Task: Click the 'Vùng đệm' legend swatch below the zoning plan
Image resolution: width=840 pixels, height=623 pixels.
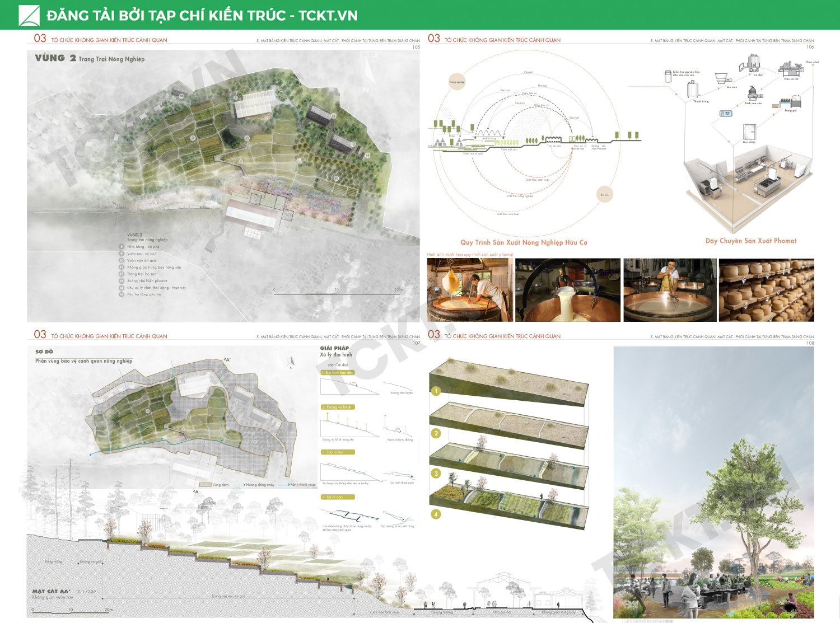Action: [205, 485]
